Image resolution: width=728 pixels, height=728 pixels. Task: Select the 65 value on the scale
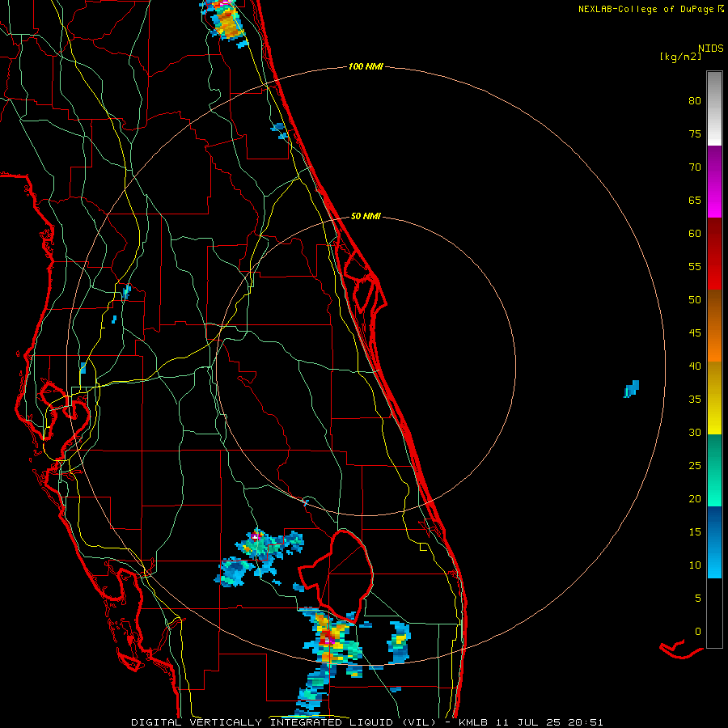(695, 200)
